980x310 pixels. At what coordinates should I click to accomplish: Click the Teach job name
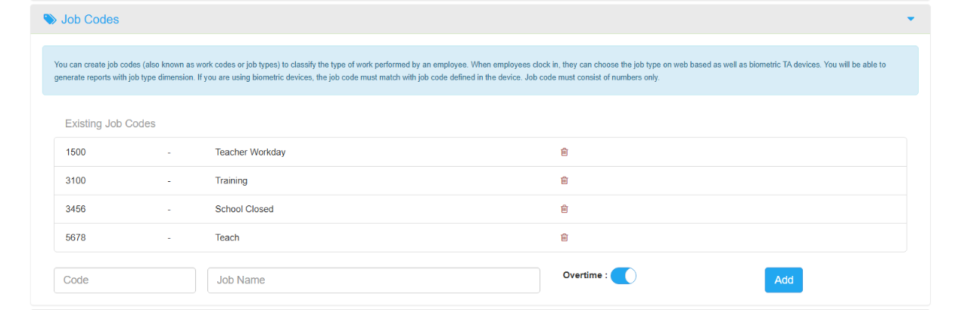[227, 238]
